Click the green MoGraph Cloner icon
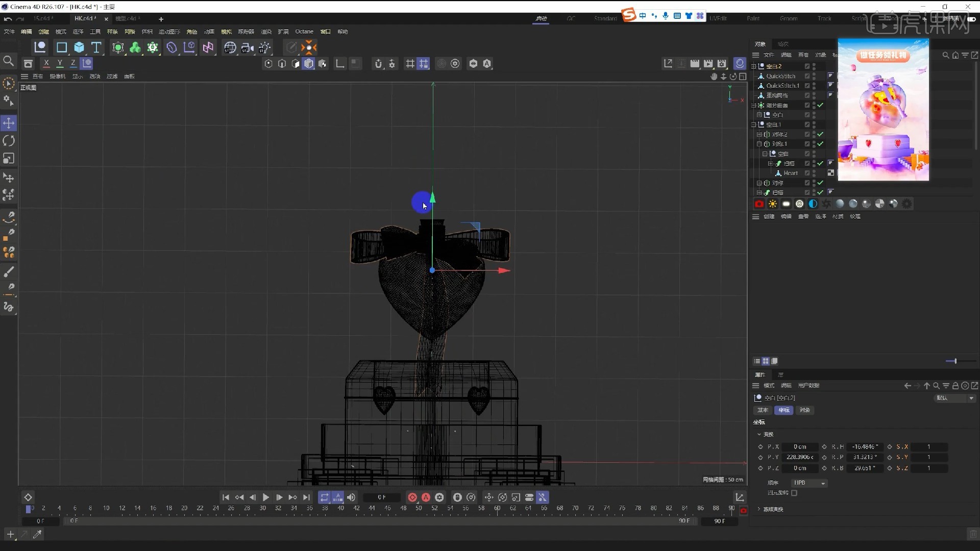The height and width of the screenshot is (551, 980). pyautogui.click(x=135, y=47)
